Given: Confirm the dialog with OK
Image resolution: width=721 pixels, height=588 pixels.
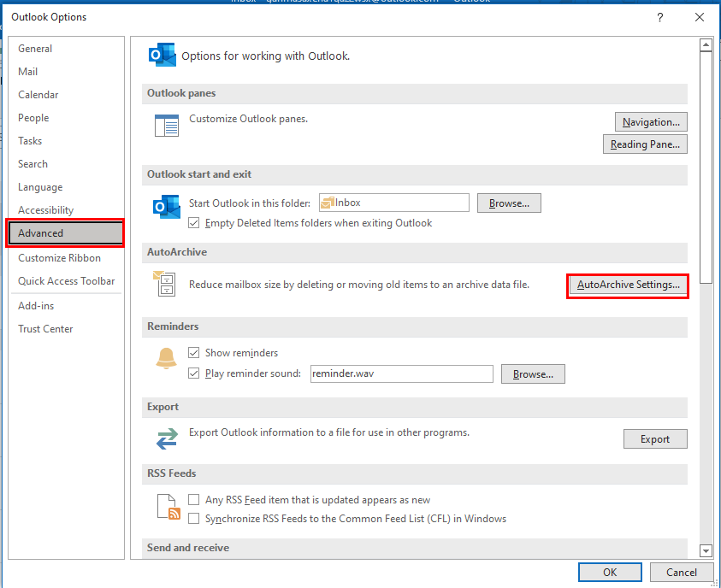Looking at the screenshot, I should tap(610, 572).
